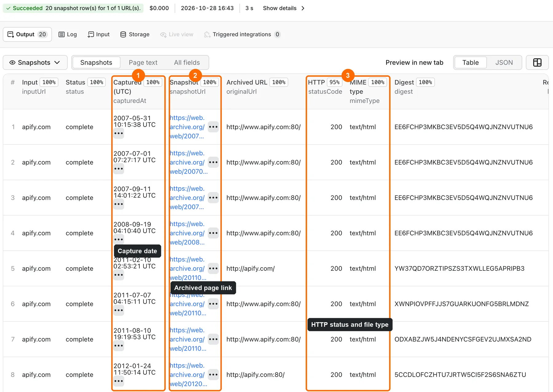Select digest YW37QD7ORZTIPSZS3TXWLLEG5APRIPB3
The width and height of the screenshot is (553, 392).
point(459,269)
